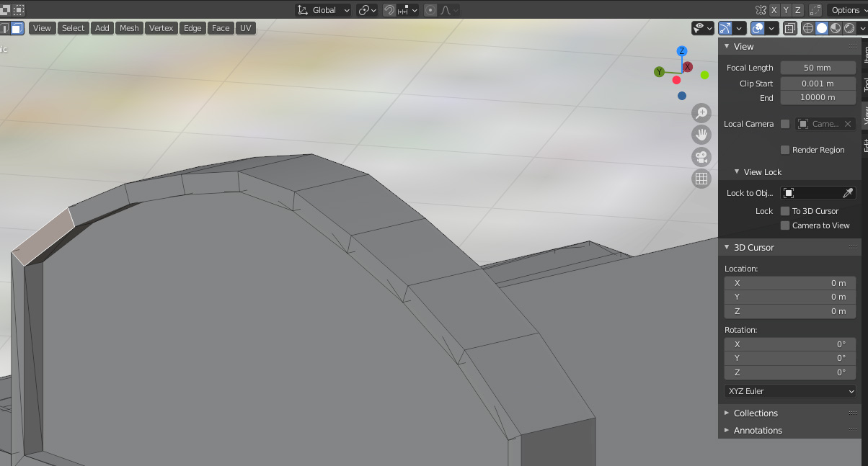Click Clip Start 0.001 m field
868x466 pixels.
(818, 84)
